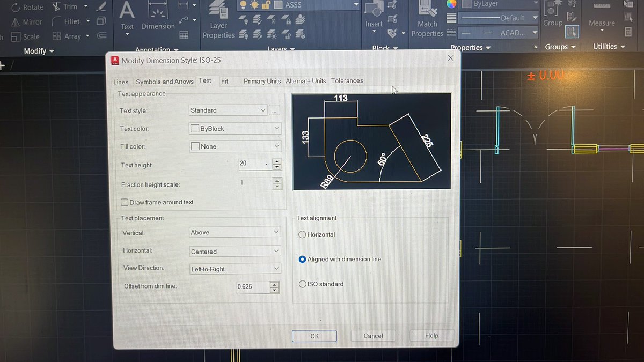Select the Fillet tool in the ribbon
Viewport: 644px width, 362px height.
(65, 21)
